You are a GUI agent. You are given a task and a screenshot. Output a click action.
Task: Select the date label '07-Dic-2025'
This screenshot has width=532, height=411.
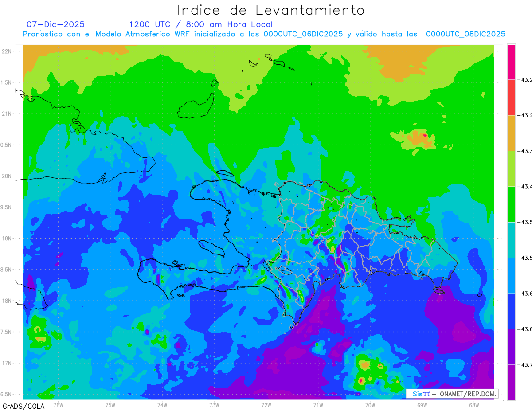(55, 24)
